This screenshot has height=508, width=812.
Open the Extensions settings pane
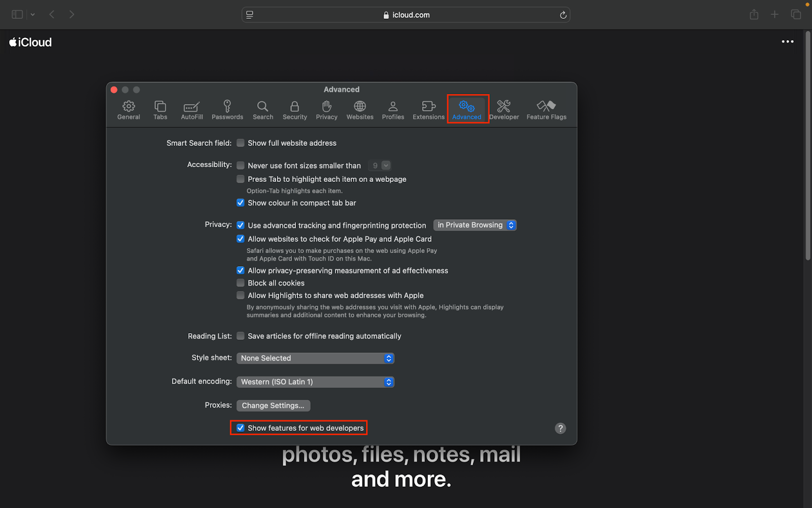point(428,109)
